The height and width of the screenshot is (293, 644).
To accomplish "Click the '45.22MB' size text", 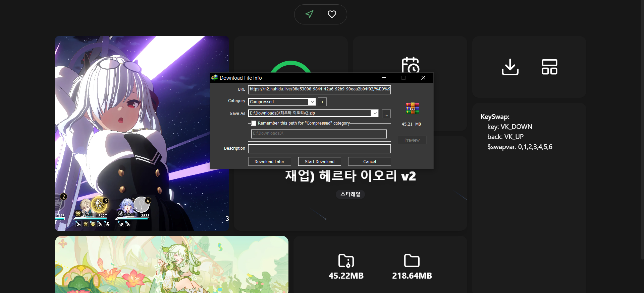I will (346, 276).
